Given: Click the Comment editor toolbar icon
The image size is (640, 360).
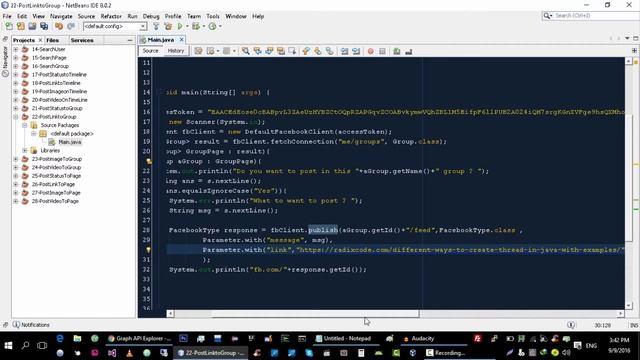Looking at the screenshot, I should coord(397,51).
